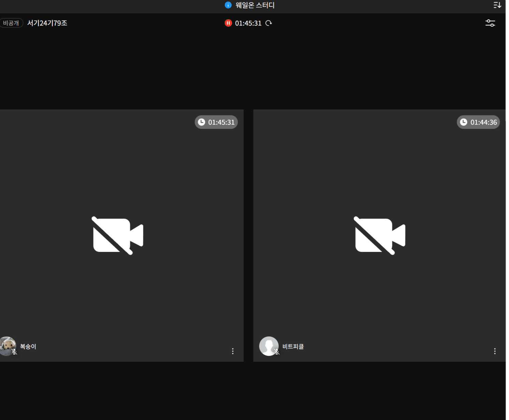Click the camera-off icon in 비트피클's tile
Viewport: 509px width, 420px height.
click(380, 236)
